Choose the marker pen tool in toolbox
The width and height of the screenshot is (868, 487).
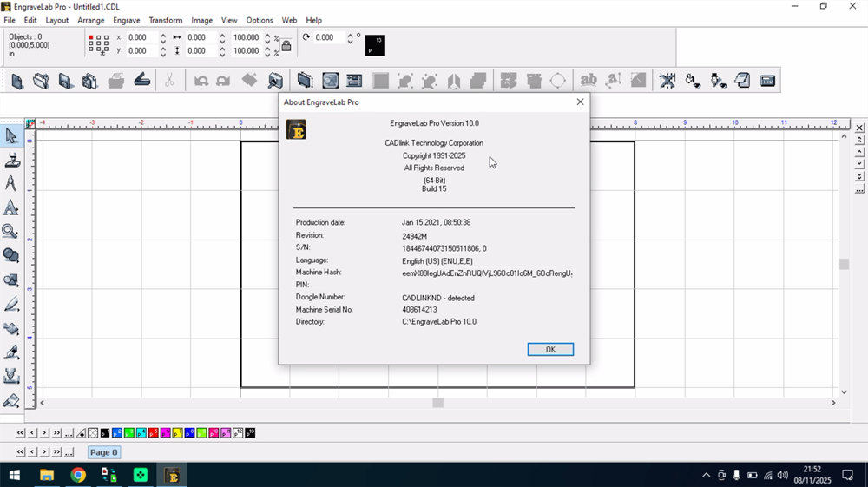(x=11, y=352)
